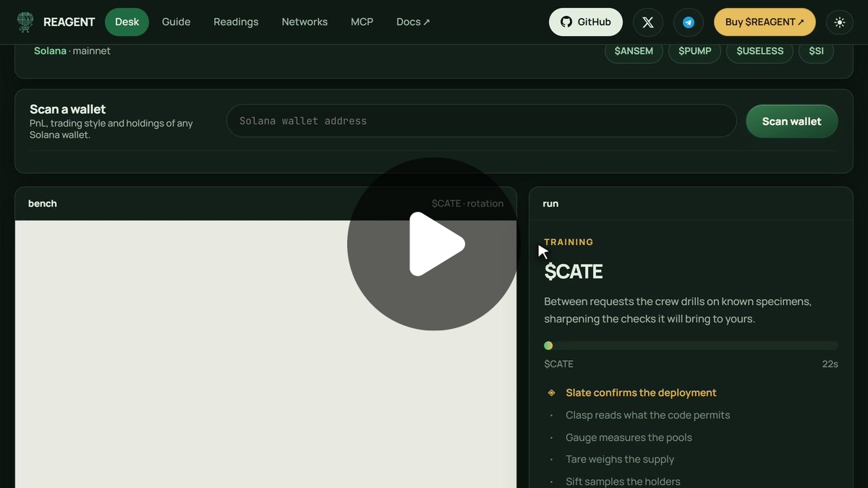The width and height of the screenshot is (868, 488).
Task: Click the "run" panel title
Action: [x=550, y=204]
